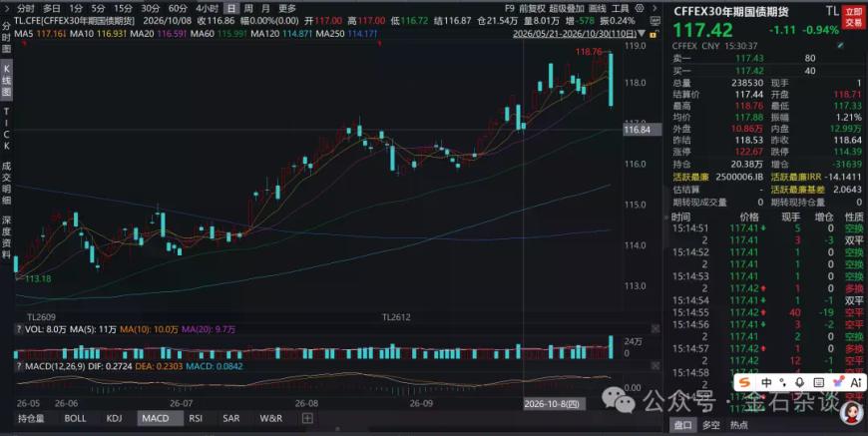The image size is (868, 436).
Task: Click the Sogou input method S icon
Action: pyautogui.click(x=745, y=382)
